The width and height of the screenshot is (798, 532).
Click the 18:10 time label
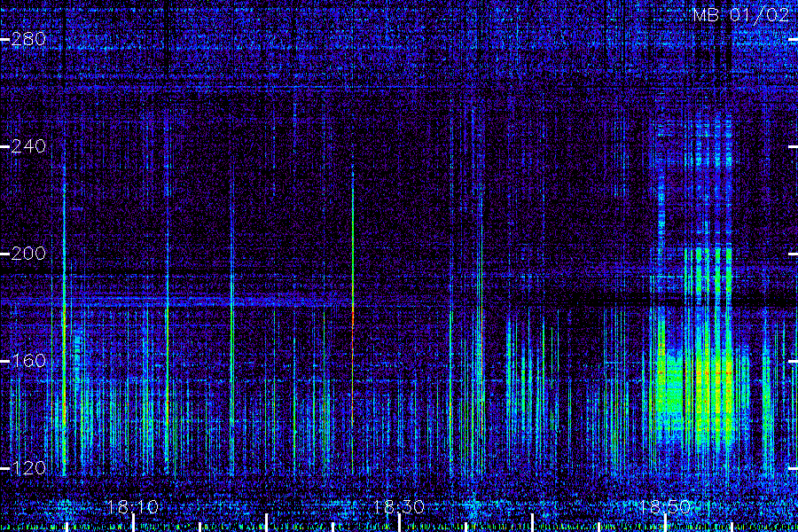(x=133, y=507)
